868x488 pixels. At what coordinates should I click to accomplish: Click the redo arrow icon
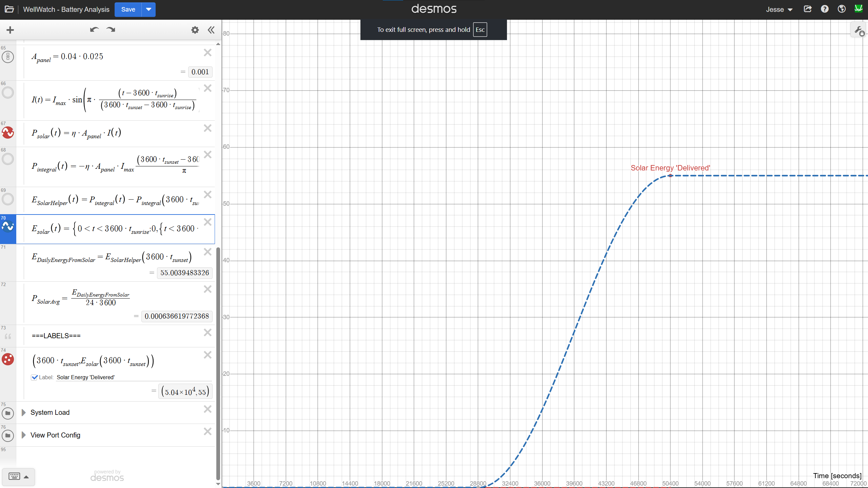pos(111,30)
